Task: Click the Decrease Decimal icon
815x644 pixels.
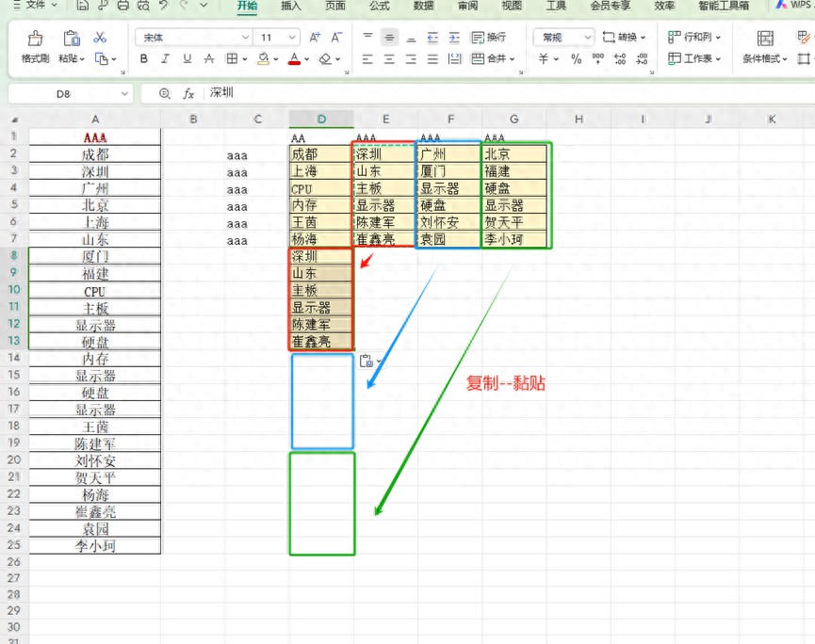Action: pos(643,59)
